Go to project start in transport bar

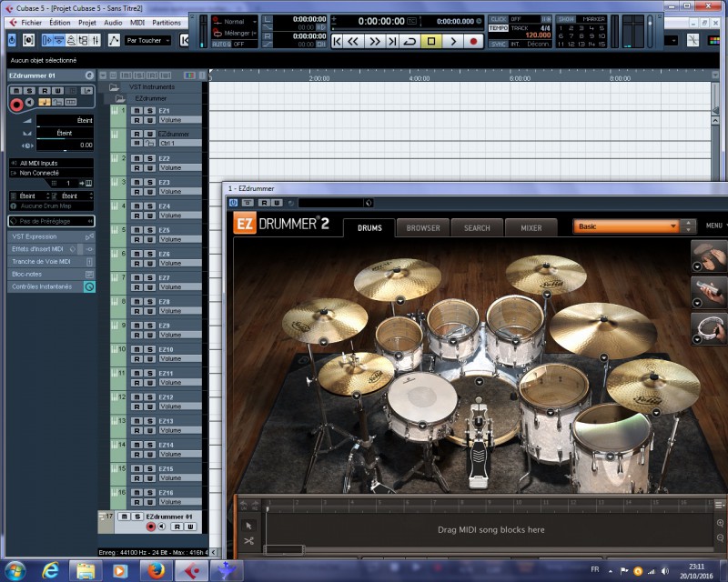point(338,41)
